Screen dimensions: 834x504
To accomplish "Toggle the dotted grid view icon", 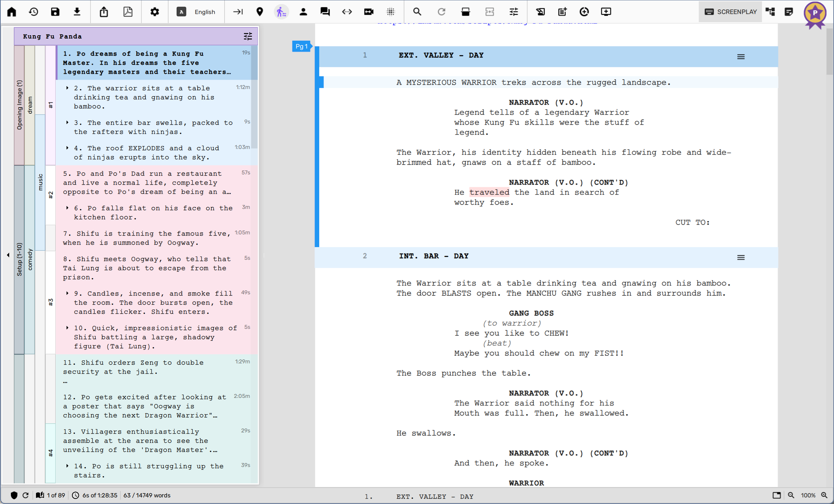I will tap(390, 12).
